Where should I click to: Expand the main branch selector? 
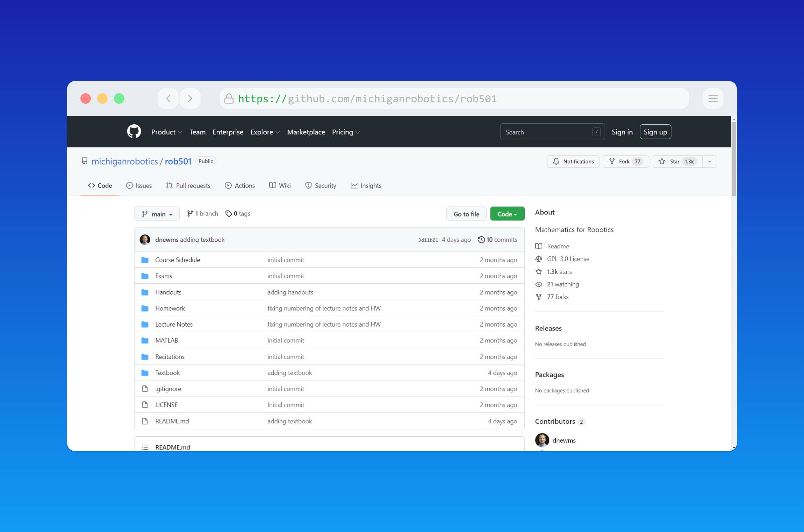pyautogui.click(x=157, y=214)
